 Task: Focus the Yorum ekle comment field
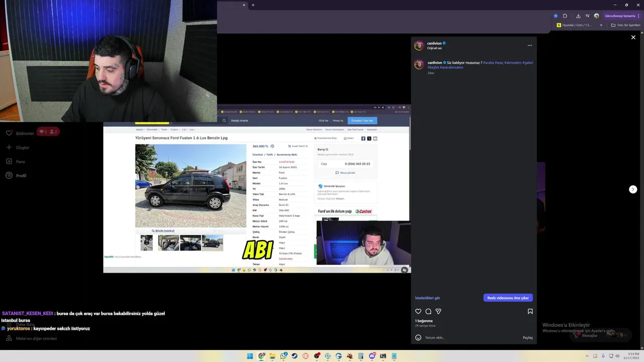pyautogui.click(x=473, y=337)
